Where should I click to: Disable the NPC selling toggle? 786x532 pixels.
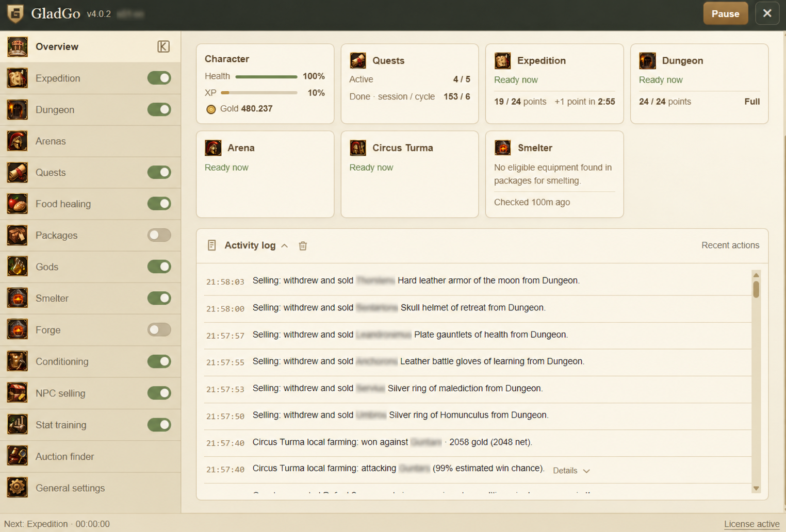click(159, 393)
